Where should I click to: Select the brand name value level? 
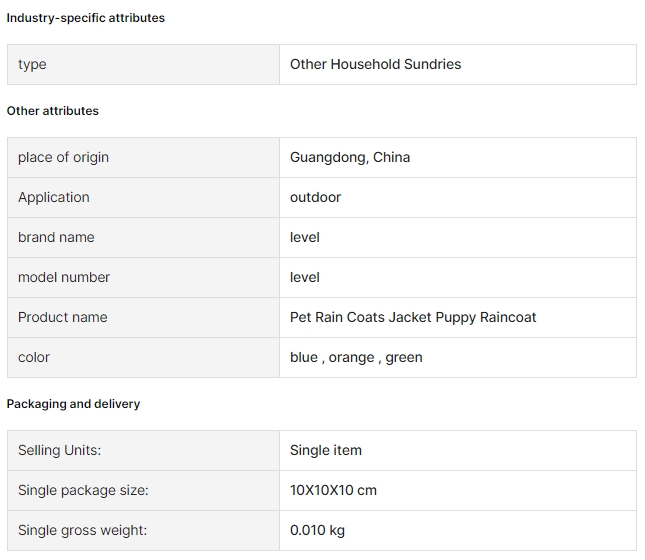(305, 237)
